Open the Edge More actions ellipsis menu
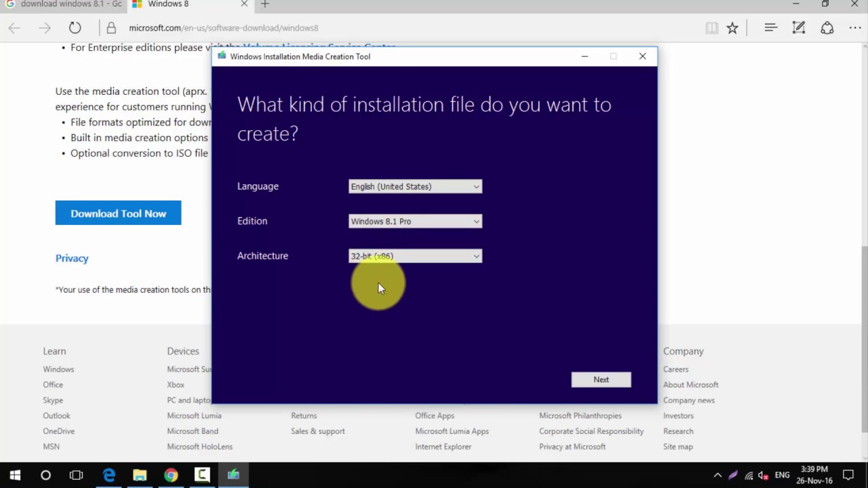This screenshot has width=868, height=488. tap(855, 28)
